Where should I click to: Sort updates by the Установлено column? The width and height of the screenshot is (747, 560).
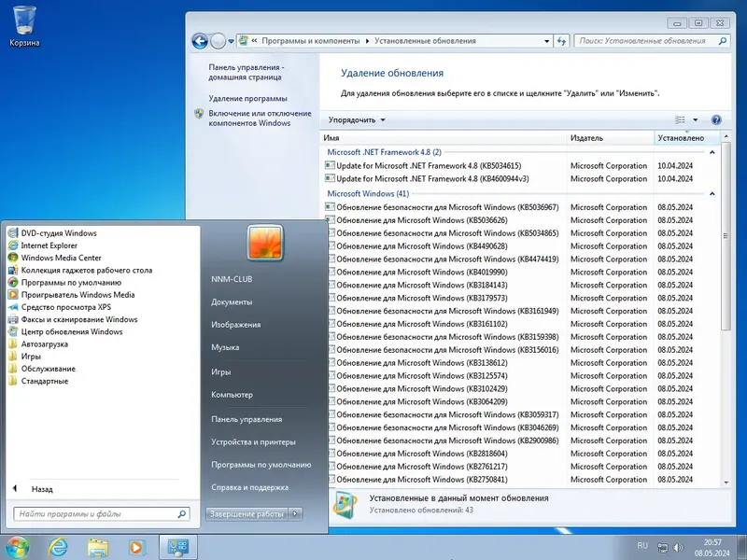[680, 137]
